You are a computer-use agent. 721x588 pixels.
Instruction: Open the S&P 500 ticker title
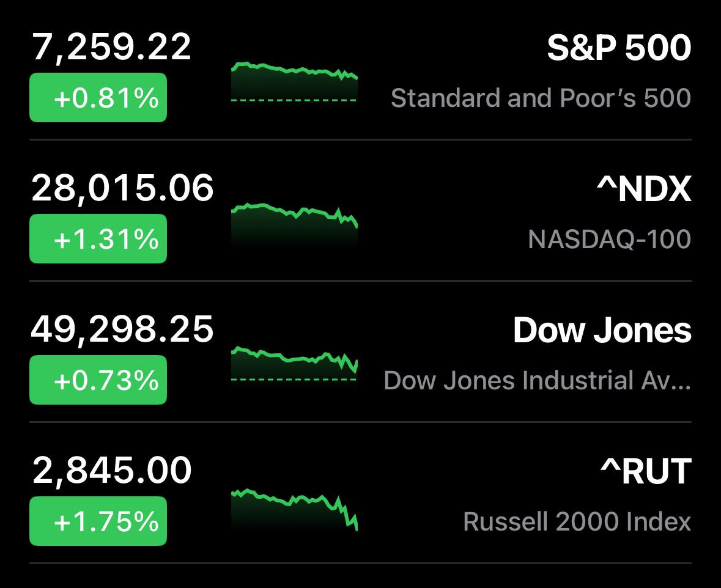click(619, 48)
